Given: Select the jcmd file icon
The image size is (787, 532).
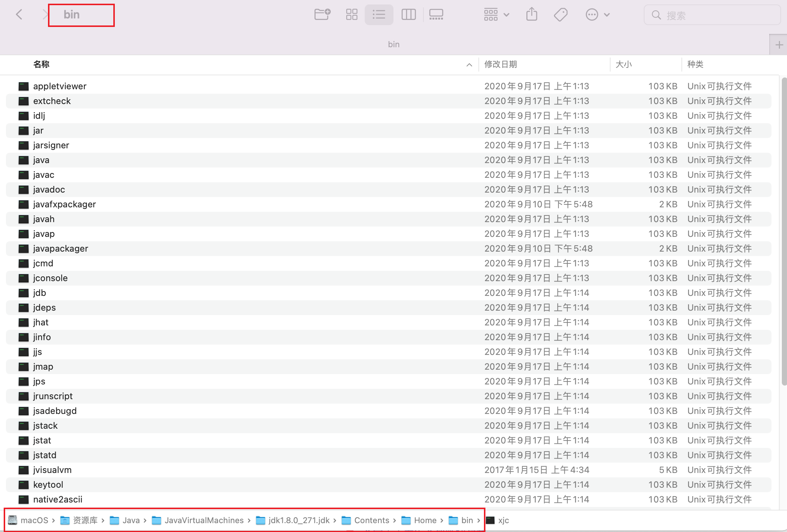Looking at the screenshot, I should click(24, 263).
